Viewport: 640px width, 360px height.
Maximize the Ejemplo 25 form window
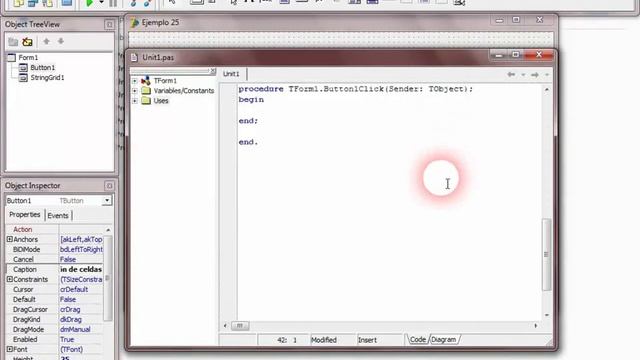click(x=516, y=20)
